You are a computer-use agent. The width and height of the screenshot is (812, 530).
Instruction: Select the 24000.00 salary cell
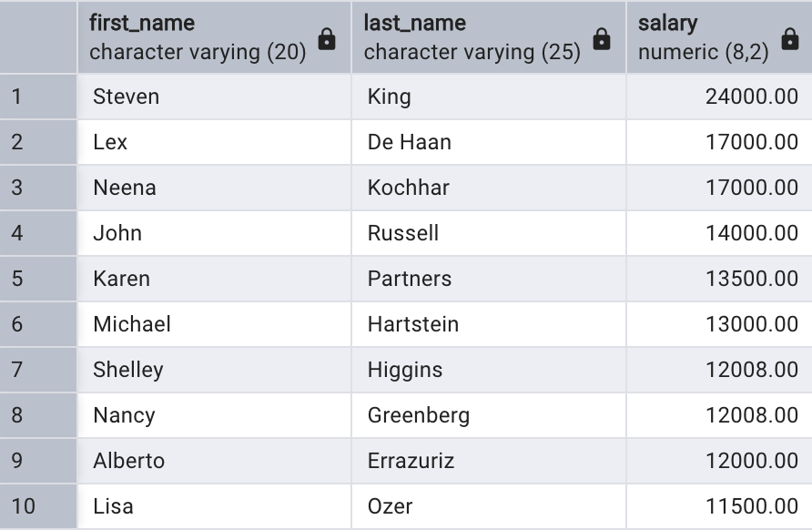(x=719, y=97)
